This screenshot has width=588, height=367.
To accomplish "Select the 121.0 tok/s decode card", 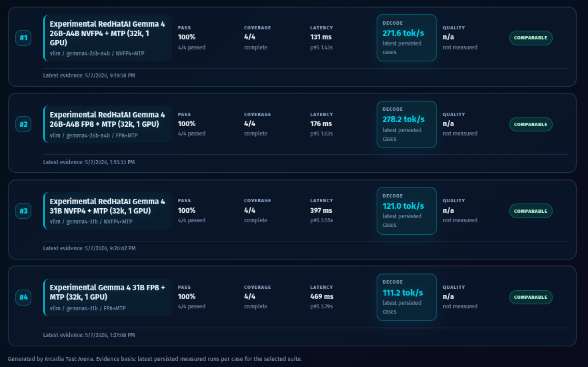I will pyautogui.click(x=407, y=211).
